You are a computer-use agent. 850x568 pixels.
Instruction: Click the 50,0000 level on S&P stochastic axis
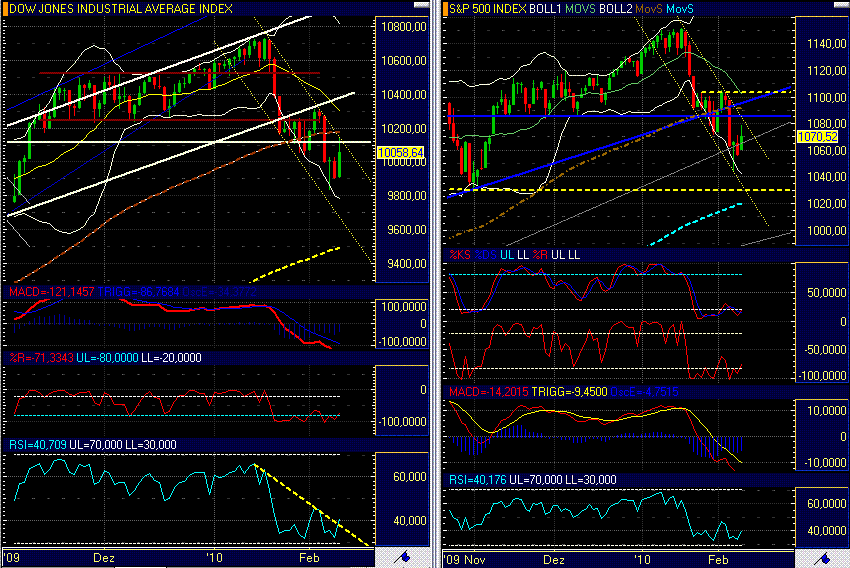click(x=826, y=293)
